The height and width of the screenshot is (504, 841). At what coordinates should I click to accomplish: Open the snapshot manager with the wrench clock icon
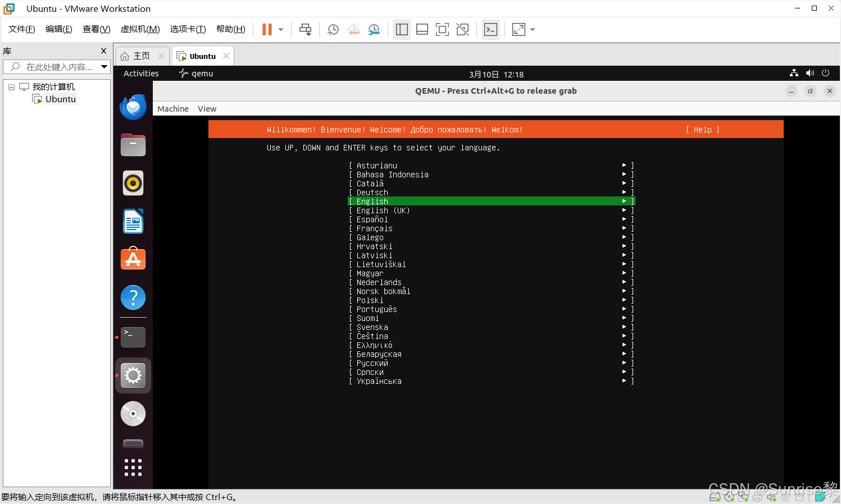374,30
